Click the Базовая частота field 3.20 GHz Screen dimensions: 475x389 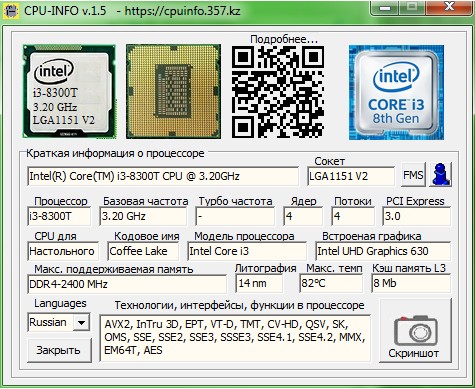[143, 216]
